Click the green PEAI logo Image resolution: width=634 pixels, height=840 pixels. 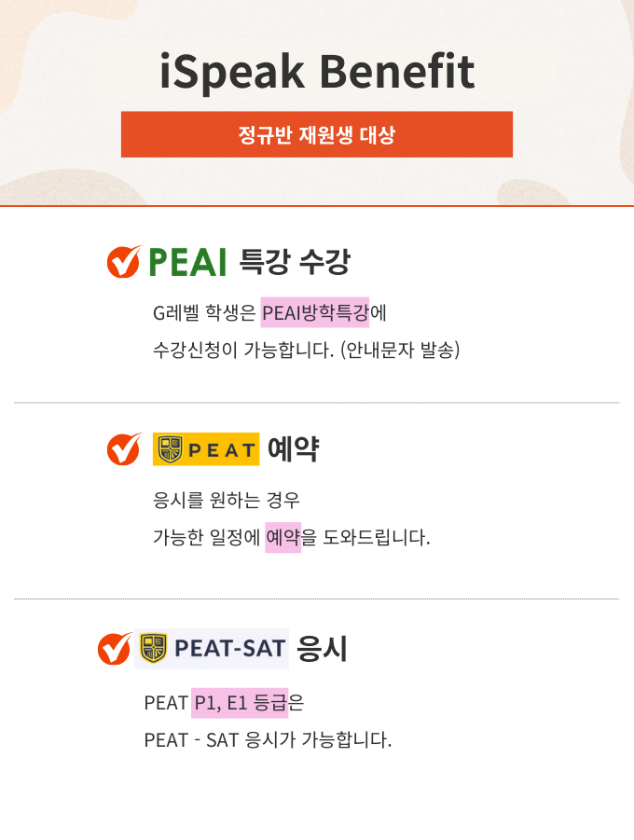tap(187, 263)
